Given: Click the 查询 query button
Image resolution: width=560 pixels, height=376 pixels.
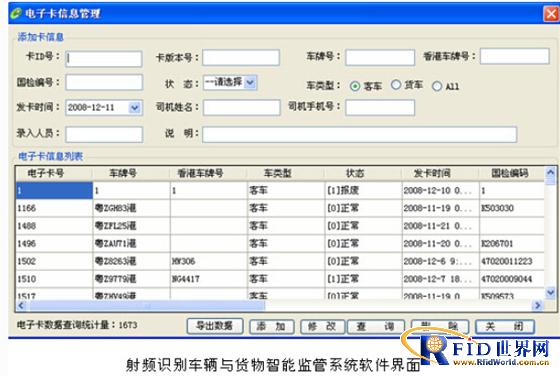Looking at the screenshot, I should tap(376, 326).
